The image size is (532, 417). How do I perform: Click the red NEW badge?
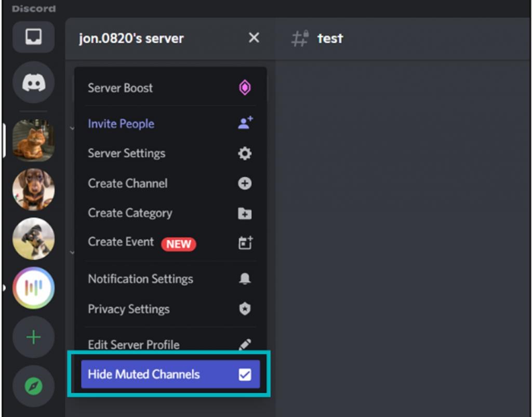coord(179,244)
